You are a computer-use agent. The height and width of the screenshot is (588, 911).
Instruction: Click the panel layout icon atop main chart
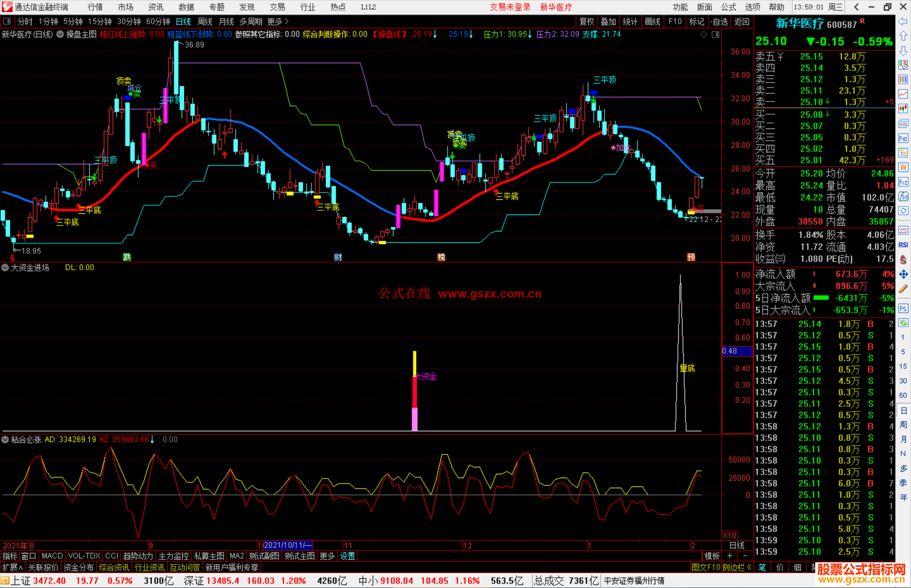tap(715, 35)
